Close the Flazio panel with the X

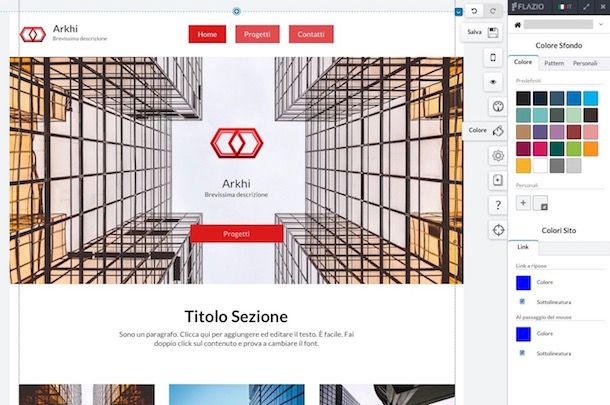pos(603,7)
